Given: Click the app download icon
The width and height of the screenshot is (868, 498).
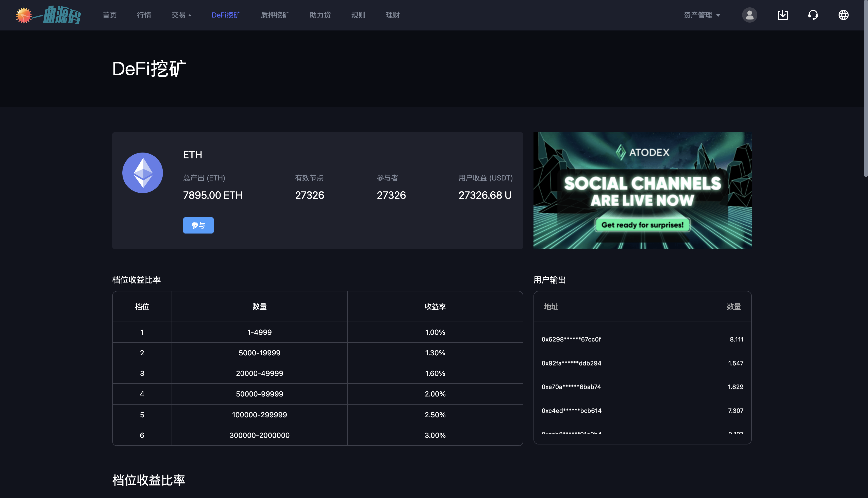Looking at the screenshot, I should 782,15.
